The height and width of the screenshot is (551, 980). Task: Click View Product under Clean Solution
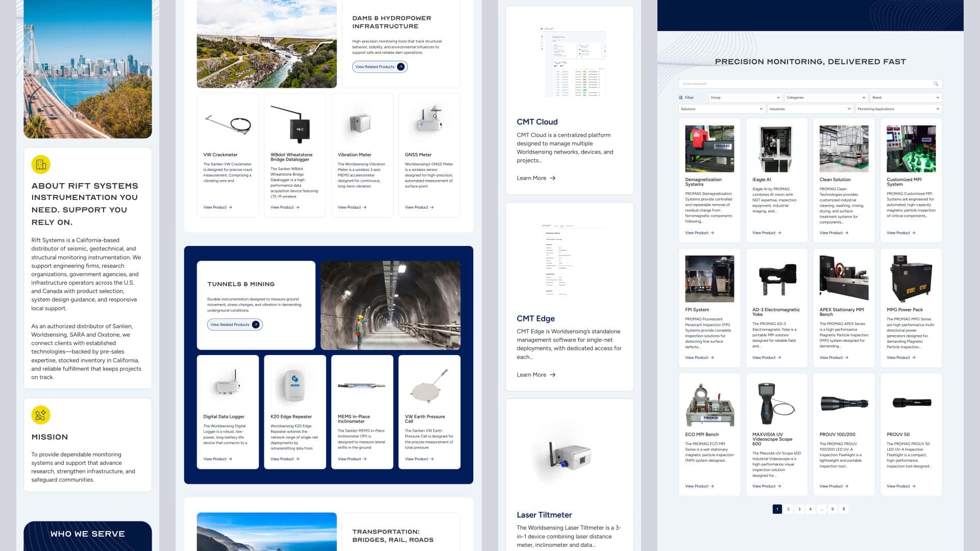point(834,233)
